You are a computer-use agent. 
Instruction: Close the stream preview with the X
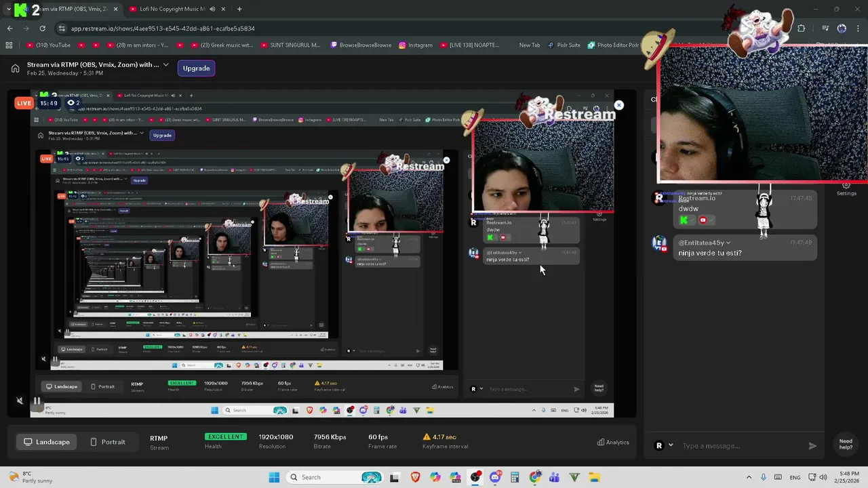tap(618, 105)
